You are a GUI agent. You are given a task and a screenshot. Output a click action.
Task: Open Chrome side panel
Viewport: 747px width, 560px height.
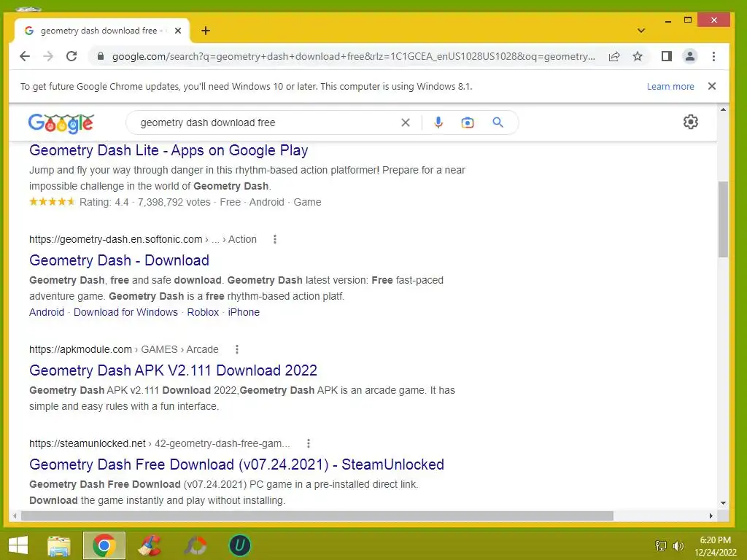pos(667,56)
